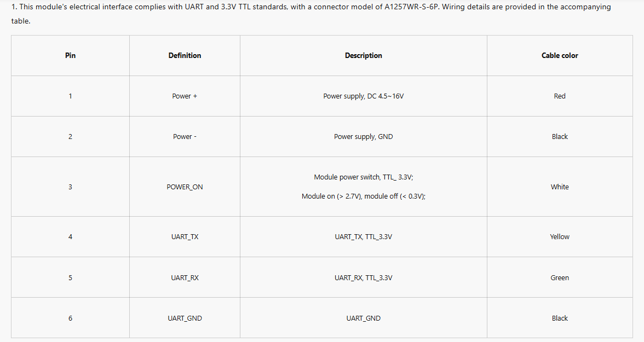The height and width of the screenshot is (342, 644).
Task: Select the "Power supply, GND" description cell
Action: tap(363, 136)
